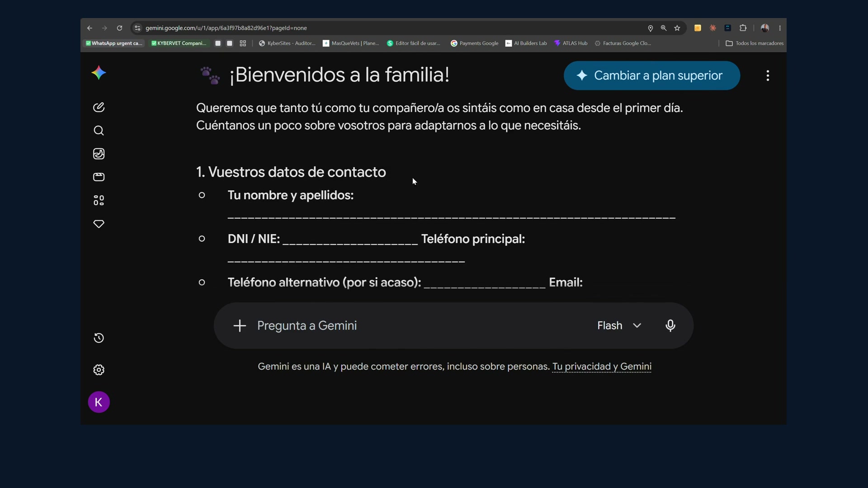The image size is (868, 488).
Task: Click Cambiar a plan superior button
Action: pos(651,75)
